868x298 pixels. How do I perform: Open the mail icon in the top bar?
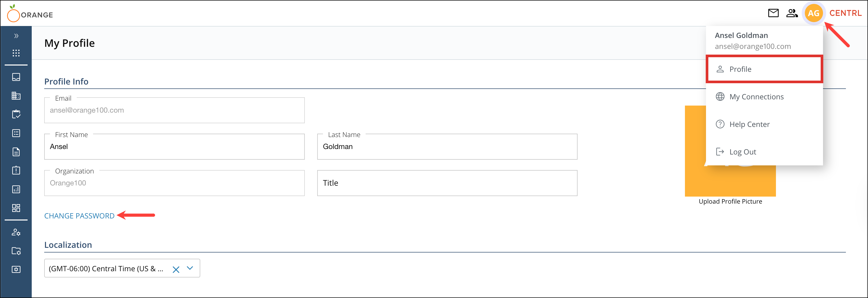click(774, 13)
